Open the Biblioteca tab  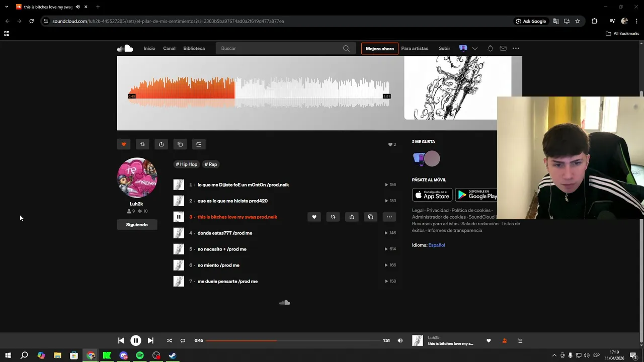coord(194,48)
